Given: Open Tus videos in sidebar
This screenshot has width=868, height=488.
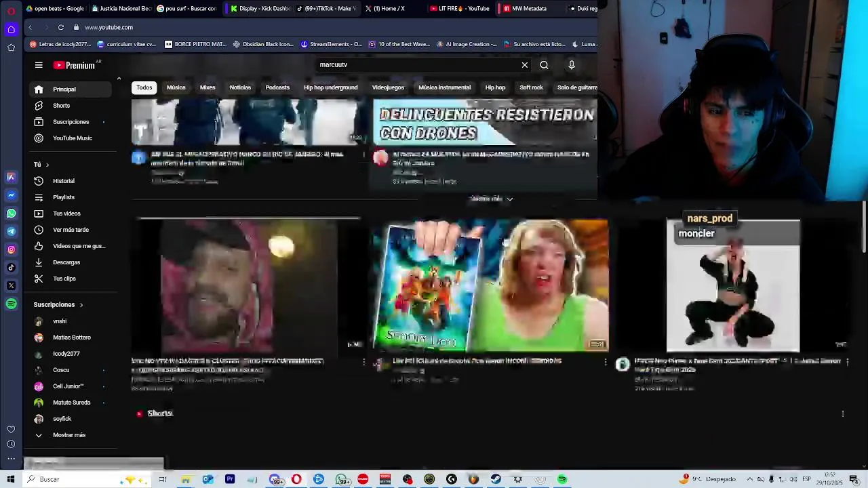Looking at the screenshot, I should click(71, 213).
